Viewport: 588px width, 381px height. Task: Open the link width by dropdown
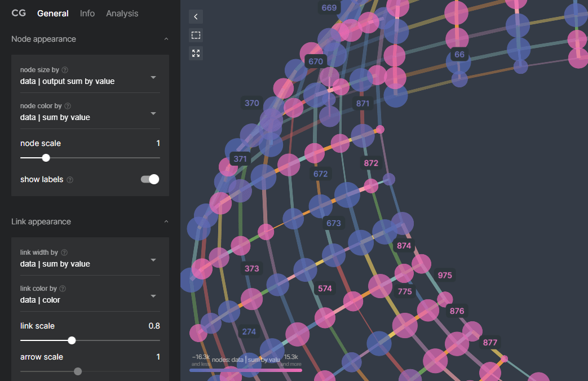(153, 260)
